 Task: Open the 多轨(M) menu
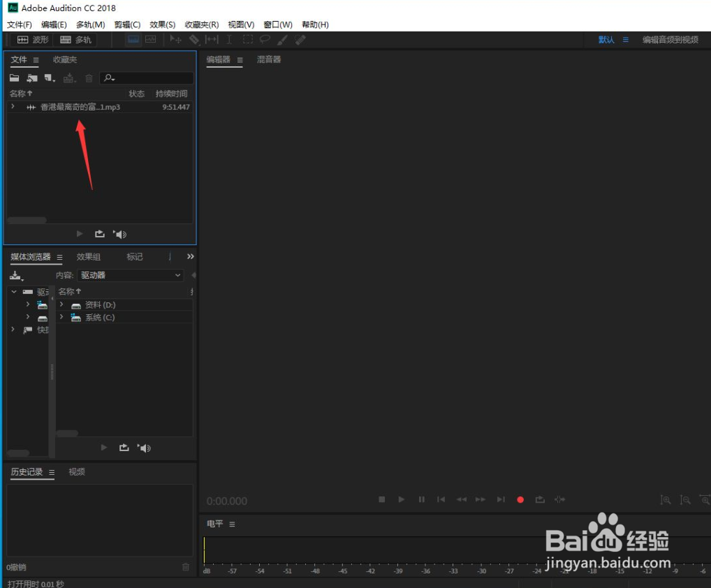point(90,24)
